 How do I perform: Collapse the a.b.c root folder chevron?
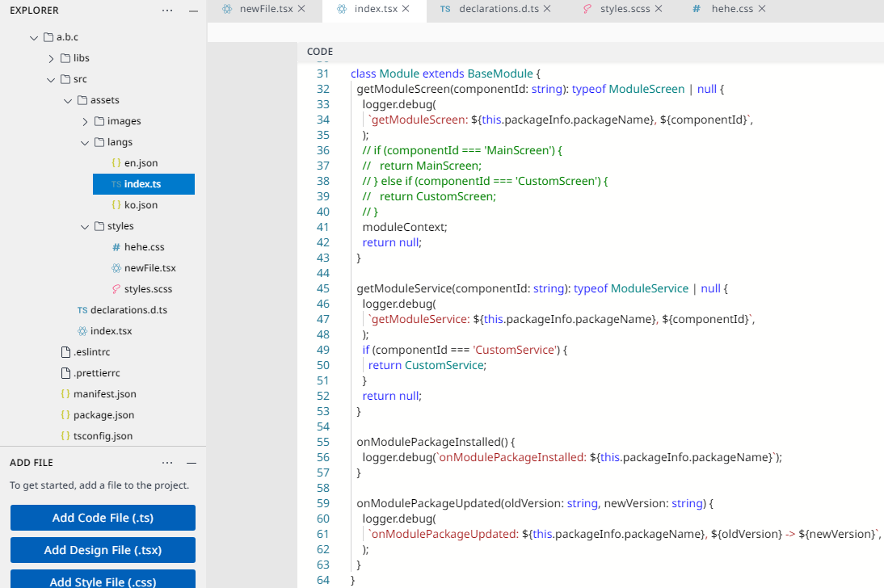click(34, 38)
